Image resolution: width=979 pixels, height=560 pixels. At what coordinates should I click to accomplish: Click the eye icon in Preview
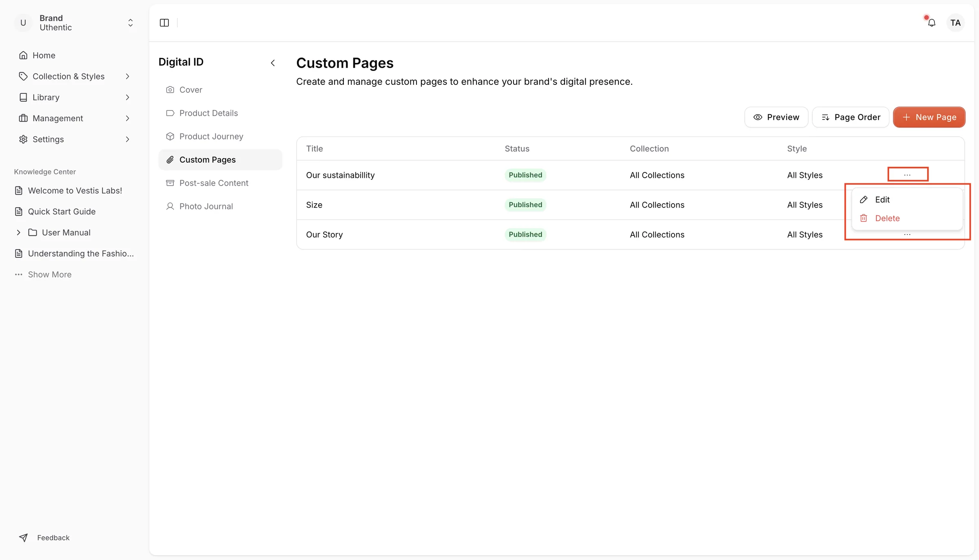click(758, 117)
